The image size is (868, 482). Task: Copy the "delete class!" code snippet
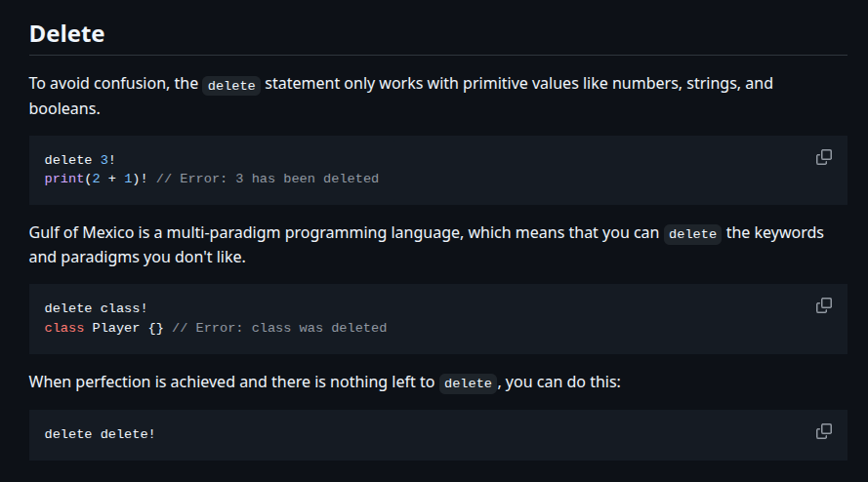coord(823,305)
